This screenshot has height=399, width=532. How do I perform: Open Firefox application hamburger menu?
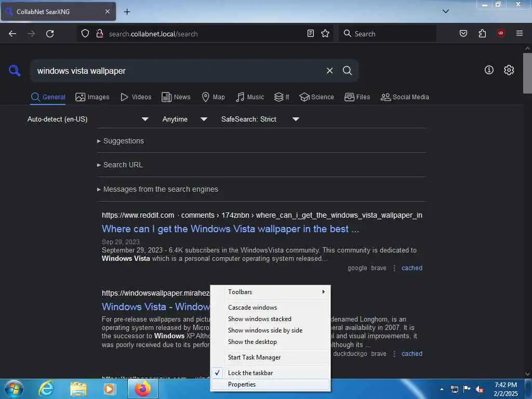pos(520,33)
